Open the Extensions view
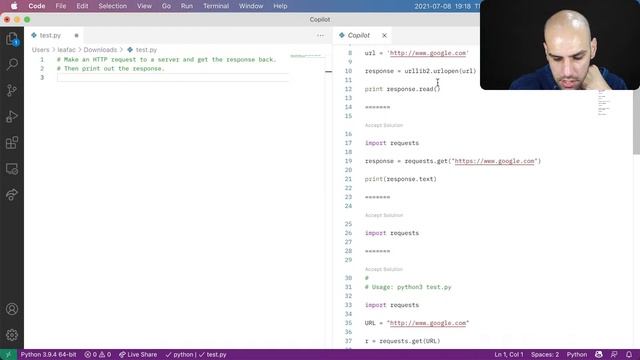Image resolution: width=640 pixels, height=360 pixels. pyautogui.click(x=12, y=142)
